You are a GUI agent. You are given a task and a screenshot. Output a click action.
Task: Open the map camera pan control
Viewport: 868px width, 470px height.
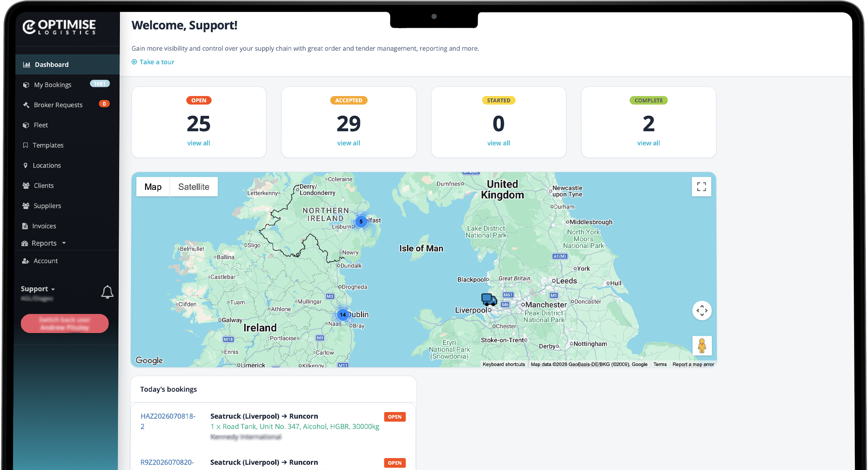[702, 310]
